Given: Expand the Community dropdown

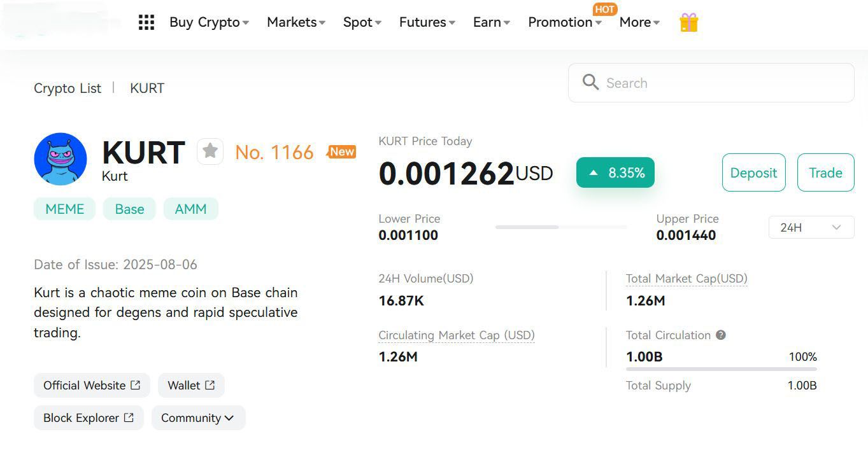Looking at the screenshot, I should coord(198,417).
